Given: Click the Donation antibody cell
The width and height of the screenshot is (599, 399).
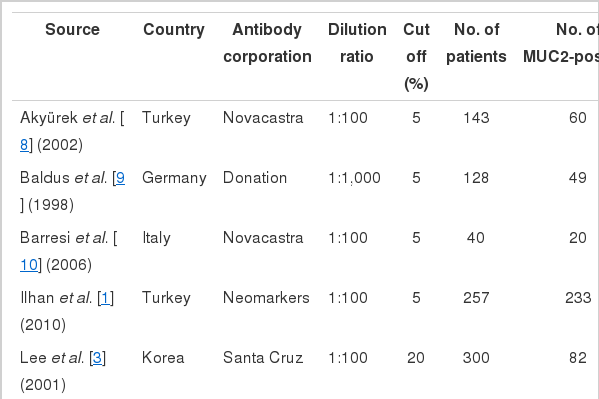Looking at the screenshot, I should coord(255,178).
